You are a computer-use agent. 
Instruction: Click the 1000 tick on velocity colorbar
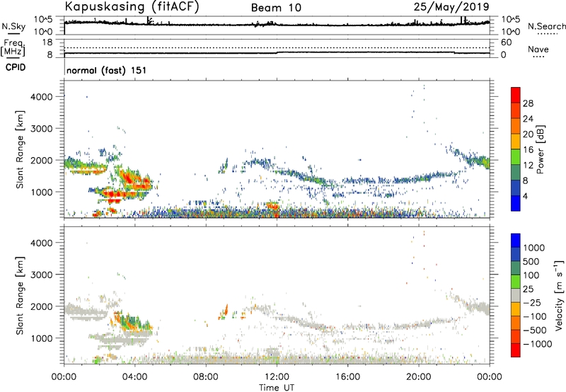[534, 248]
